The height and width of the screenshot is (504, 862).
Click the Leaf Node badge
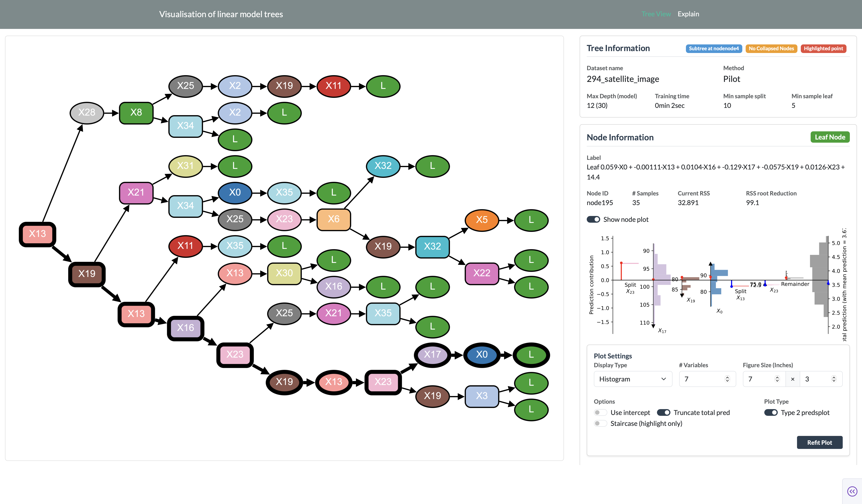pyautogui.click(x=830, y=137)
